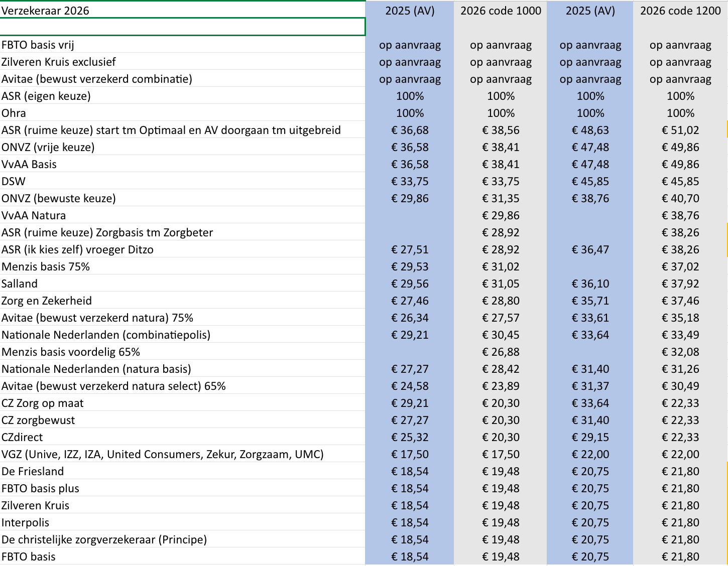
Task: Click the € 21,80 value for Interpolis
Action: 680,522
